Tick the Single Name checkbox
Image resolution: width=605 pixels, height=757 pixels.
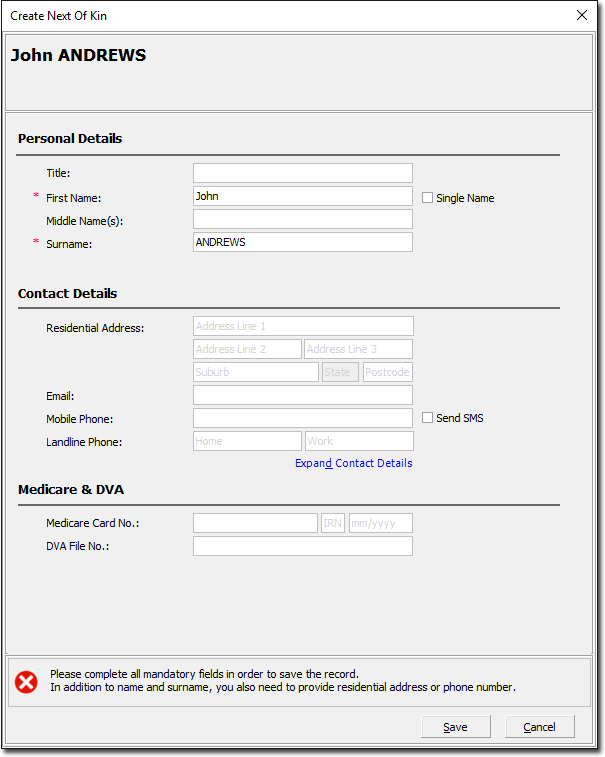point(428,198)
